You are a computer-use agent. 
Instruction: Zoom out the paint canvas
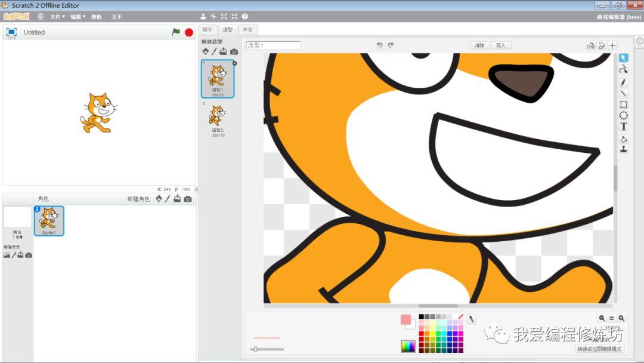[x=602, y=318]
